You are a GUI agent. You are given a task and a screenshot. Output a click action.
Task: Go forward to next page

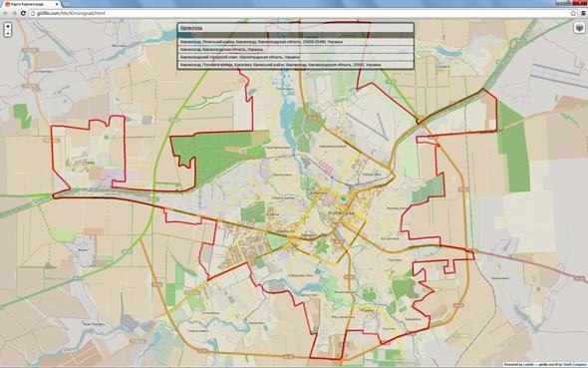pyautogui.click(x=14, y=13)
